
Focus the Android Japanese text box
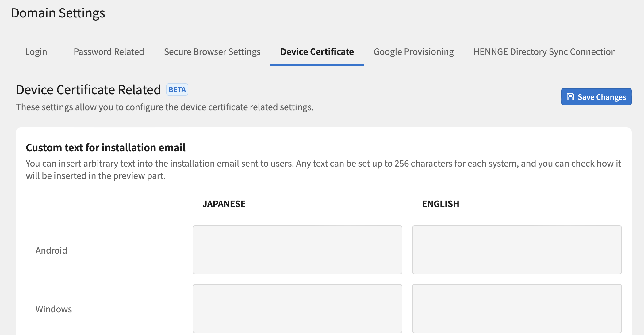pos(297,250)
